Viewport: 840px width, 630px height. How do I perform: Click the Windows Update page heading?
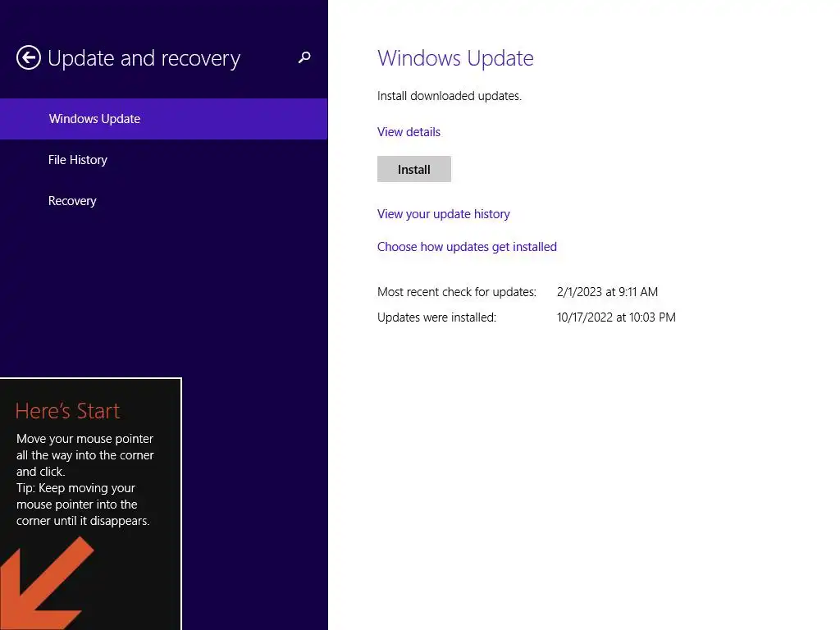455,58
